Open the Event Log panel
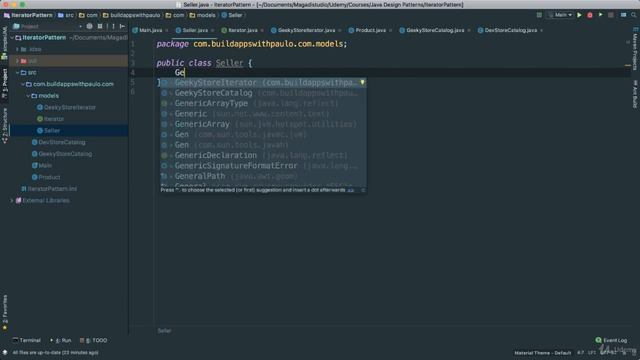Screen dimensions: 640x360 [611, 340]
